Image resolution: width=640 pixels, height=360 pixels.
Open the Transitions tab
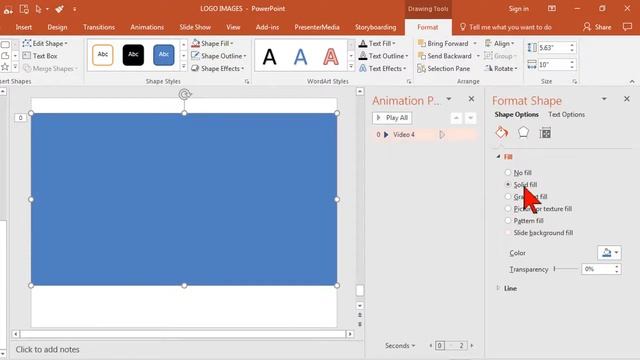(99, 27)
